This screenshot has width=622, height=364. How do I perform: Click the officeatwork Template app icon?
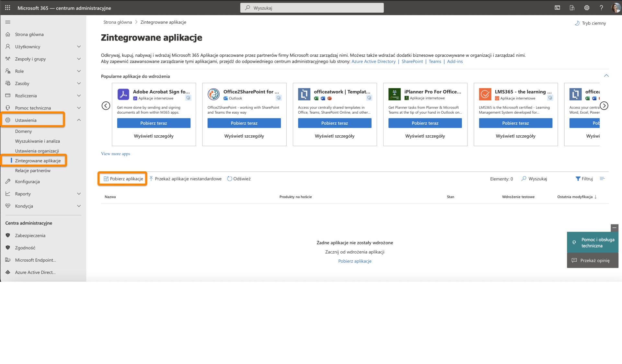[304, 94]
